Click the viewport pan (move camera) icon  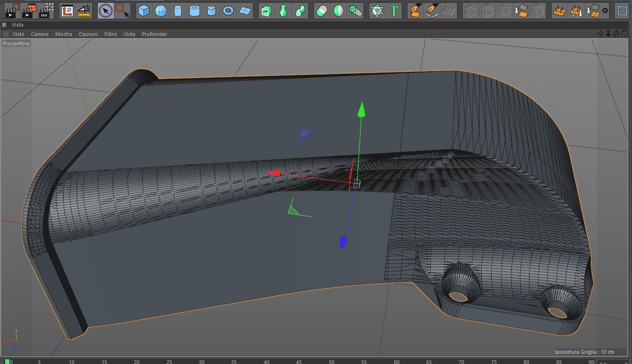pyautogui.click(x=601, y=34)
